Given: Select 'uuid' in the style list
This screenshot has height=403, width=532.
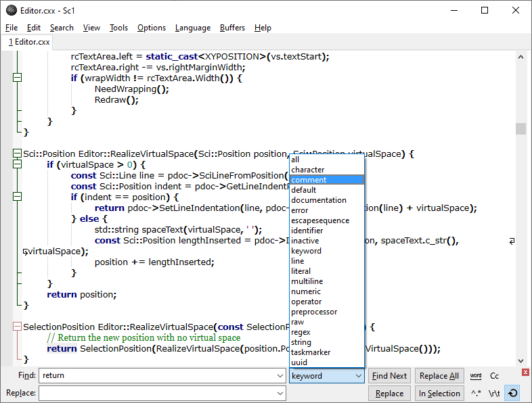Looking at the screenshot, I should coord(327,362).
